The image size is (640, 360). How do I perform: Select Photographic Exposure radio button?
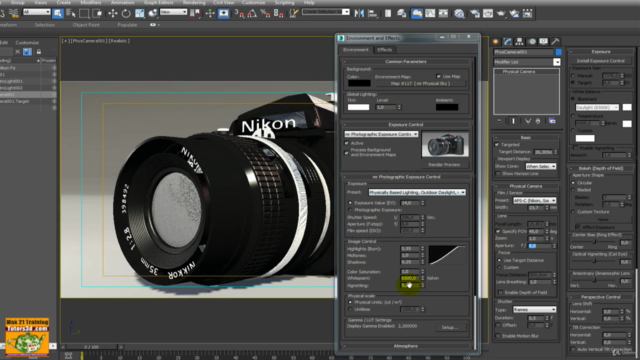[350, 210]
